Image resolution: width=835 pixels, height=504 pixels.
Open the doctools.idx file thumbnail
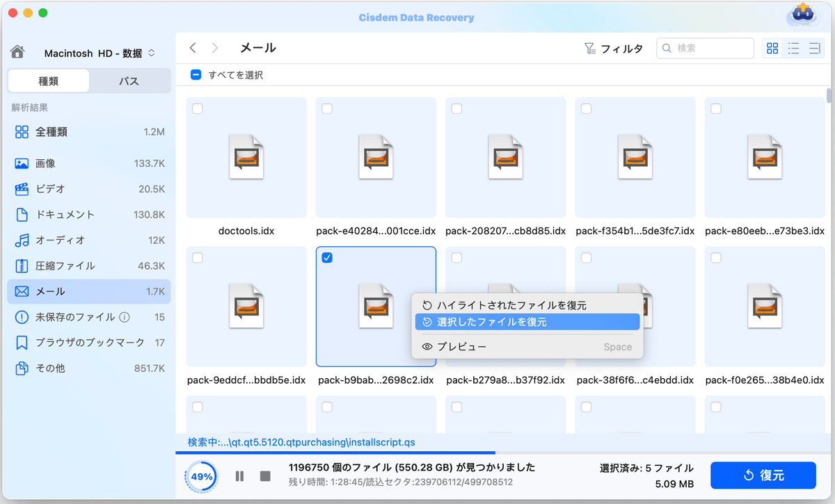(x=246, y=157)
